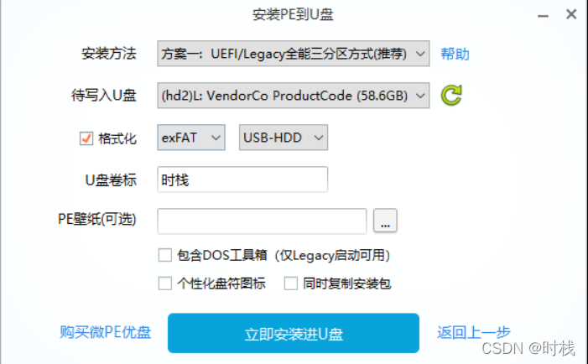Click the 帮助 help link
This screenshot has height=364, width=588.
click(x=455, y=54)
